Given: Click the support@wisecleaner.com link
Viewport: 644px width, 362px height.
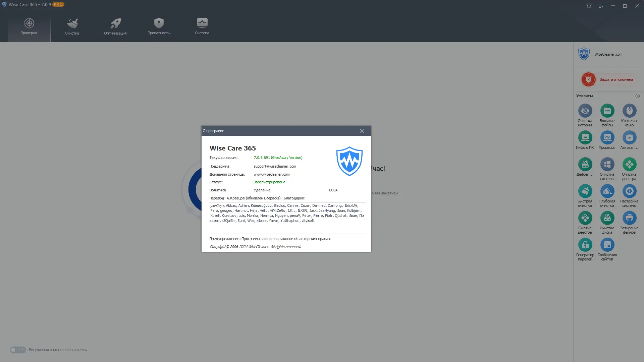Looking at the screenshot, I should (275, 166).
